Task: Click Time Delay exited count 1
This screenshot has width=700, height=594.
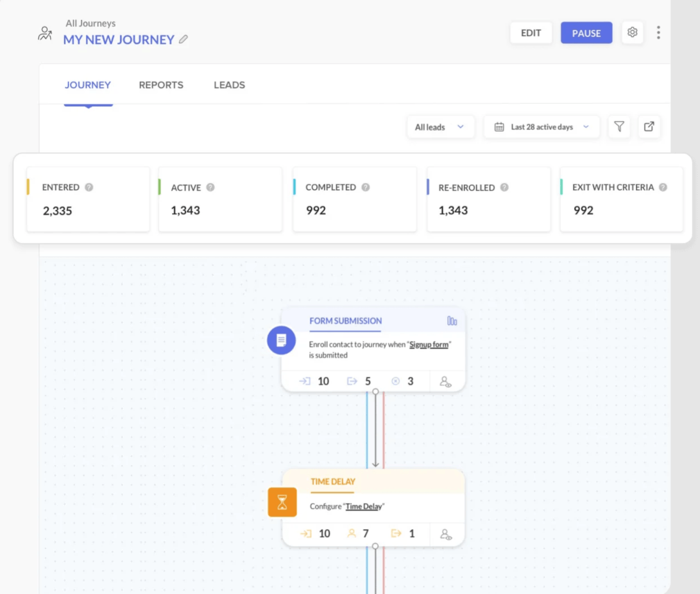Action: [403, 533]
